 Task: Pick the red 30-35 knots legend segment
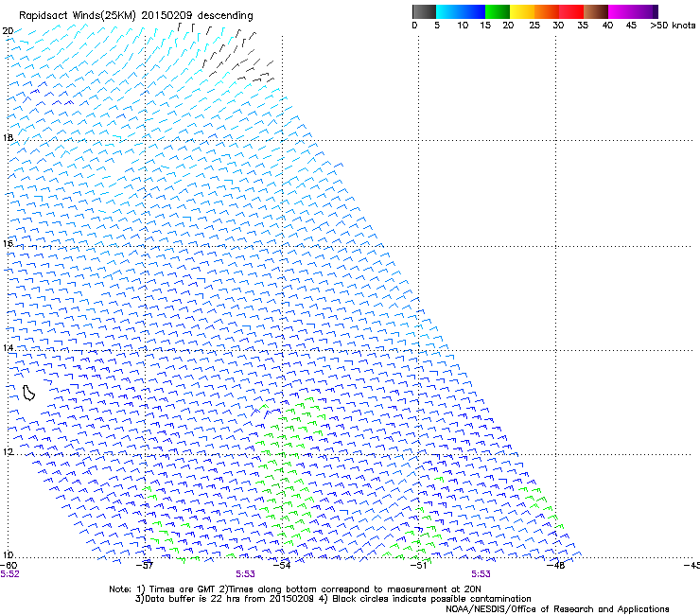(571, 11)
